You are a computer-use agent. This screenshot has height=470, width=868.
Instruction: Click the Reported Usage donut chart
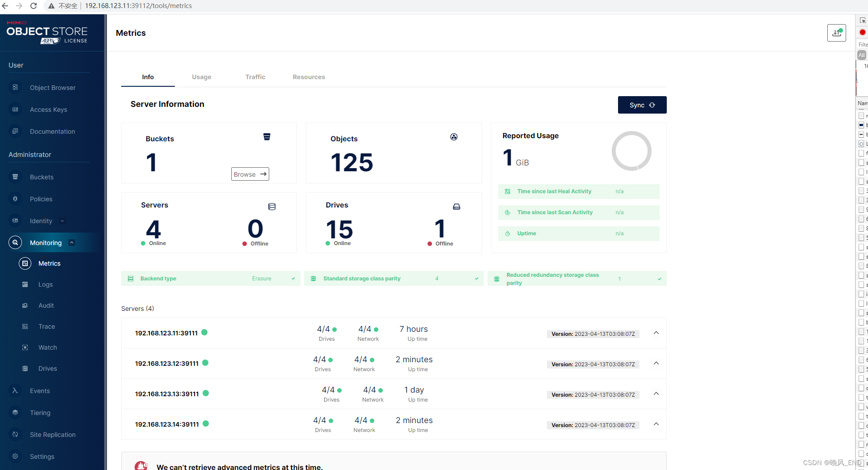pos(631,151)
